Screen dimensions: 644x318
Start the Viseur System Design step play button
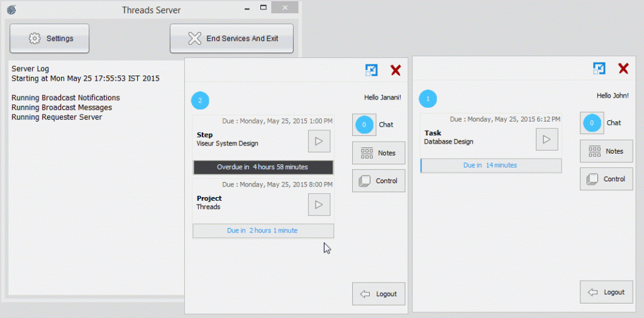click(319, 141)
